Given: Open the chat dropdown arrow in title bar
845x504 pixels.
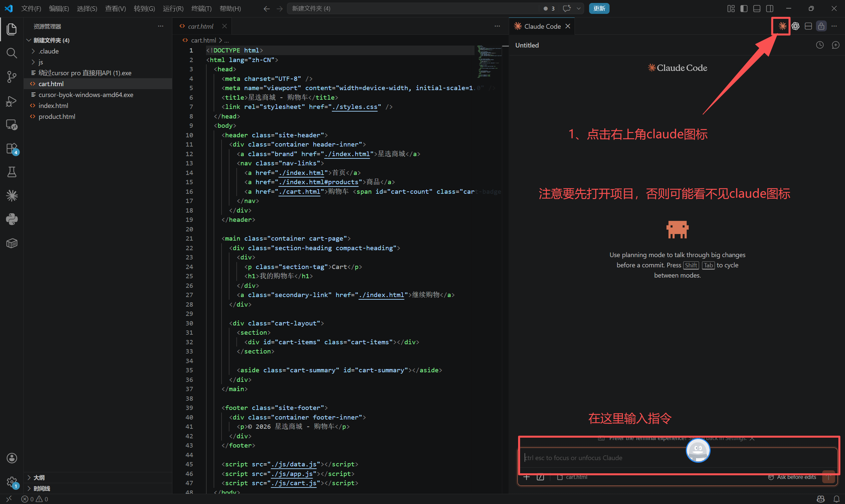Looking at the screenshot, I should tap(579, 9).
